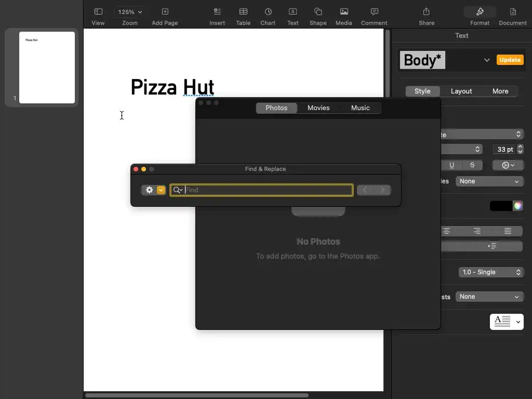Image resolution: width=532 pixels, height=399 pixels.
Task: Open bullets & lists None dropdown
Action: coord(489,297)
